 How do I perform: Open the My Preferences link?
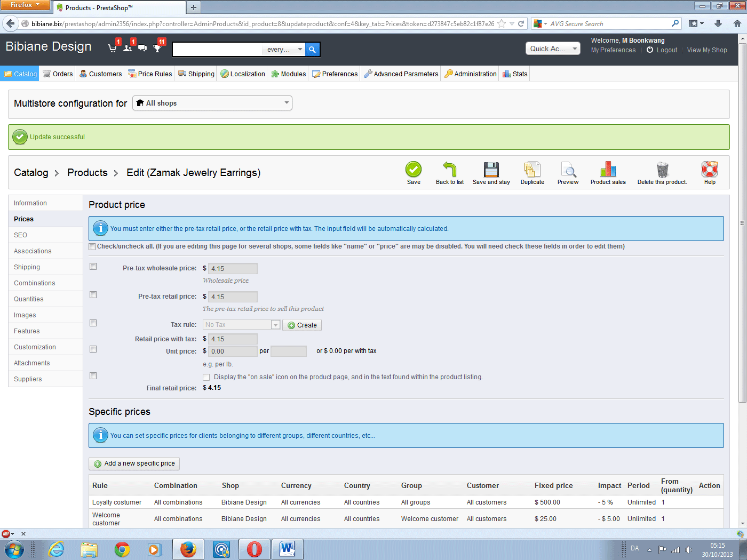point(613,50)
